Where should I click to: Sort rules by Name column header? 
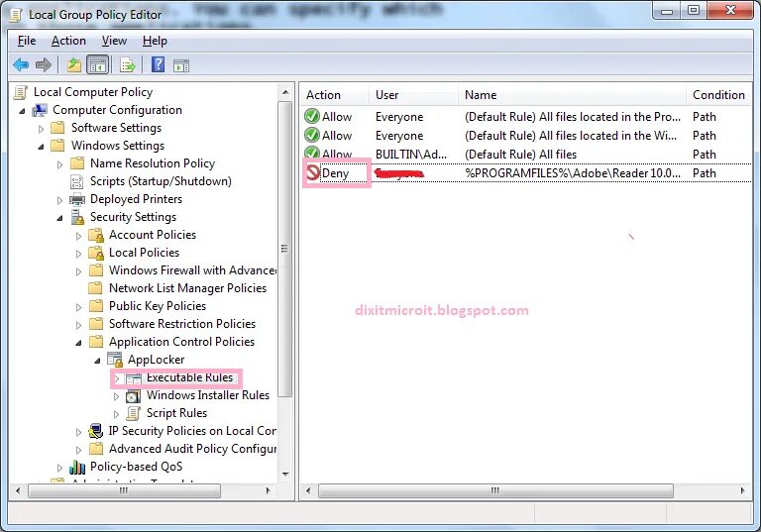tap(572, 95)
